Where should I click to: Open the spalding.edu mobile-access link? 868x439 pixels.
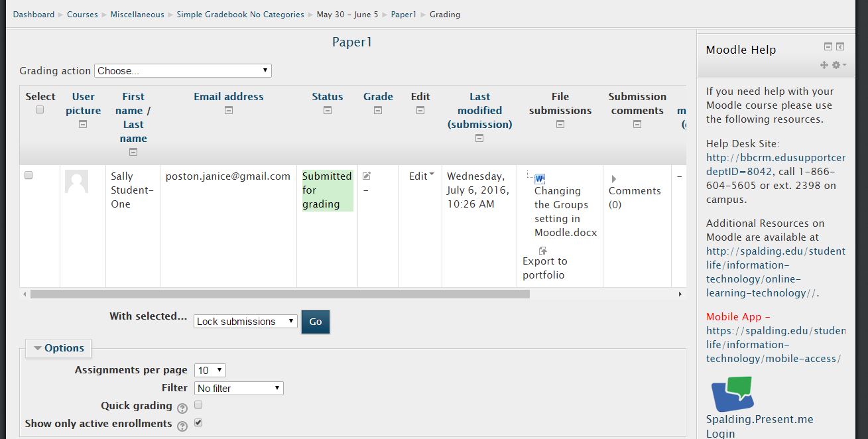coord(776,344)
